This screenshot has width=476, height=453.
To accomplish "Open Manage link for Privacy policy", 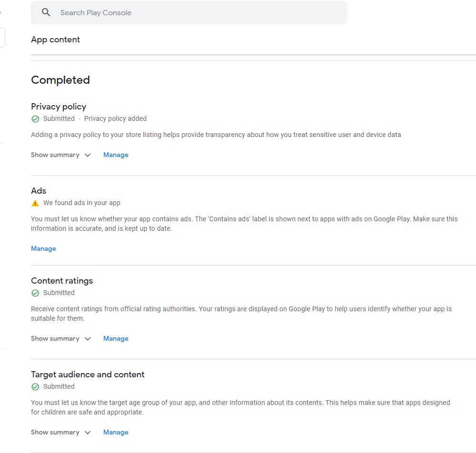I will [x=116, y=155].
